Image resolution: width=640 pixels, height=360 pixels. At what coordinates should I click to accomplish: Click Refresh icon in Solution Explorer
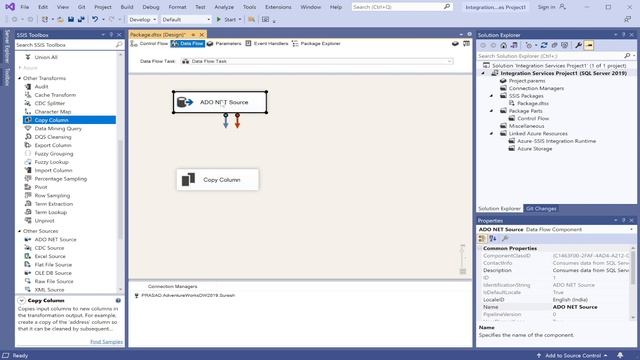[x=544, y=45]
